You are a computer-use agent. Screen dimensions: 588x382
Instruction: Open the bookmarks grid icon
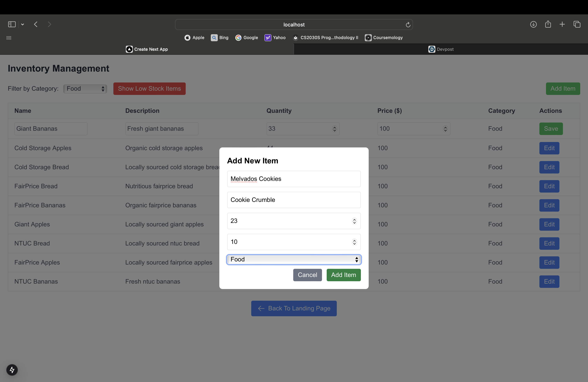(x=9, y=38)
